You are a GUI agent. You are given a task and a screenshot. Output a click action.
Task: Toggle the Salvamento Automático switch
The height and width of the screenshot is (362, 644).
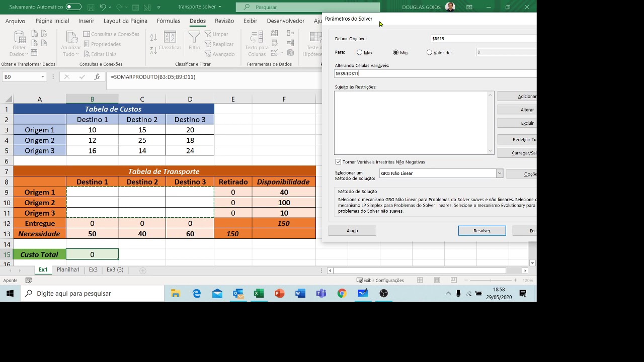click(x=73, y=7)
